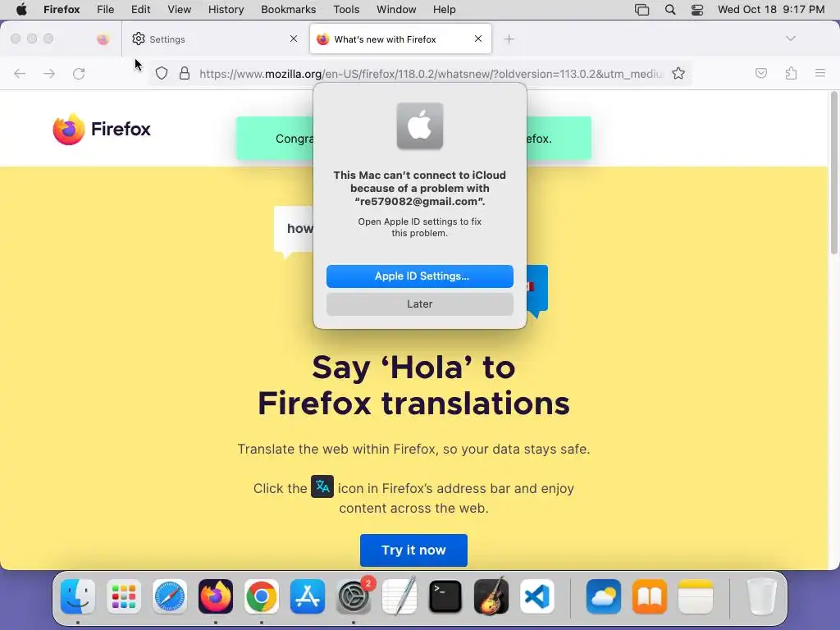This screenshot has height=630, width=840.
Task: Open the Edit menu
Action: (140, 10)
